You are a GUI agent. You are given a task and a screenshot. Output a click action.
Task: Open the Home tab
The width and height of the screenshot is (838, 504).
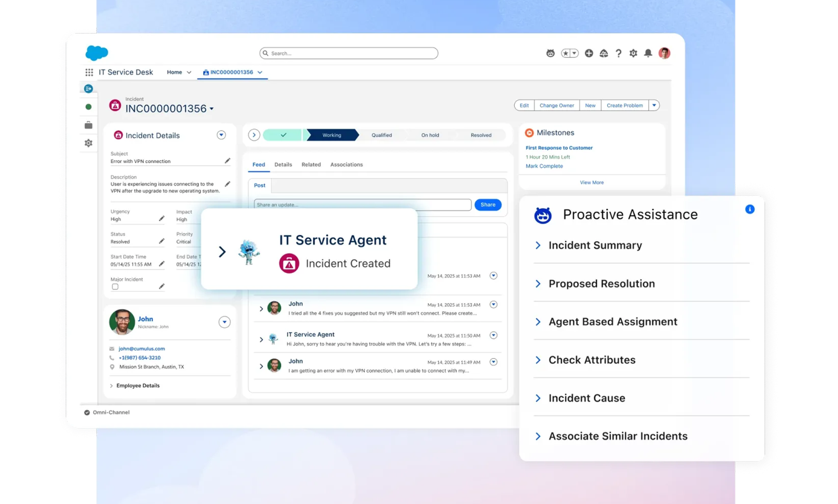click(174, 72)
